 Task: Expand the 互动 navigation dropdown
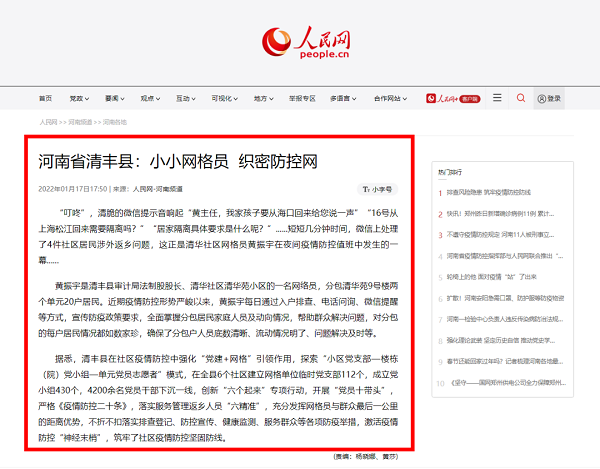tap(184, 98)
